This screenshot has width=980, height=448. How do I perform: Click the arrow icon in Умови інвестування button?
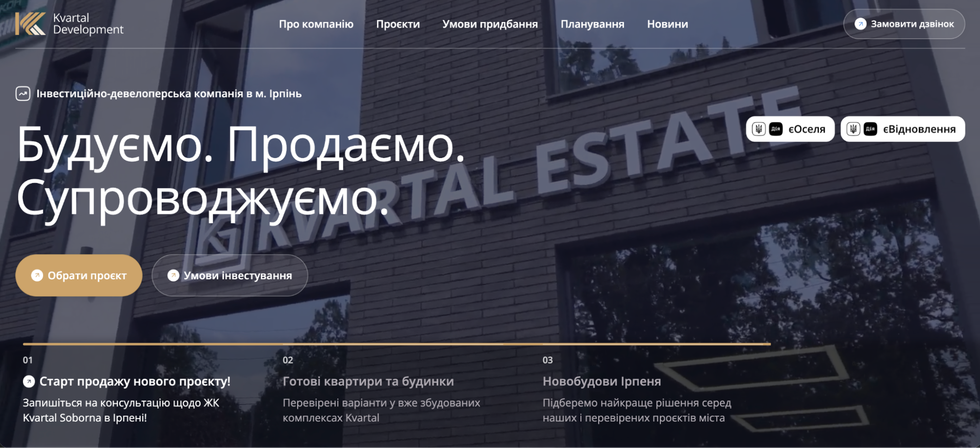[x=173, y=275]
